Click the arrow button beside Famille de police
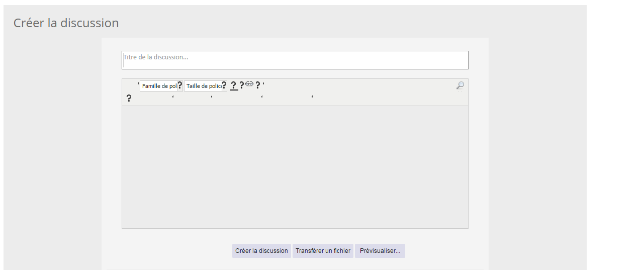The width and height of the screenshot is (644, 270). point(180,85)
